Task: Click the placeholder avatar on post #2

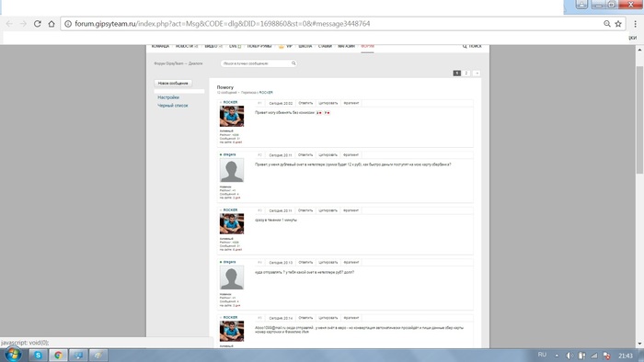Action: pyautogui.click(x=232, y=170)
